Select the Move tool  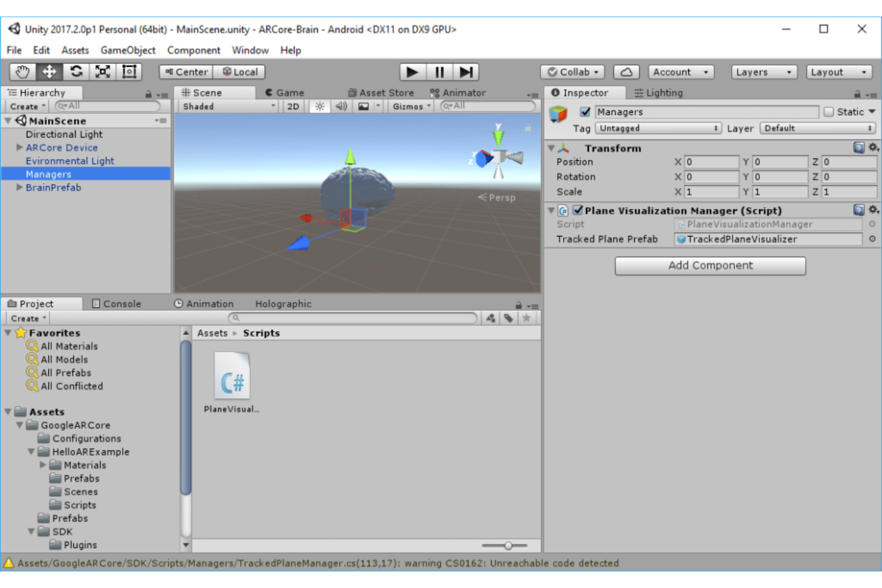[x=49, y=71]
